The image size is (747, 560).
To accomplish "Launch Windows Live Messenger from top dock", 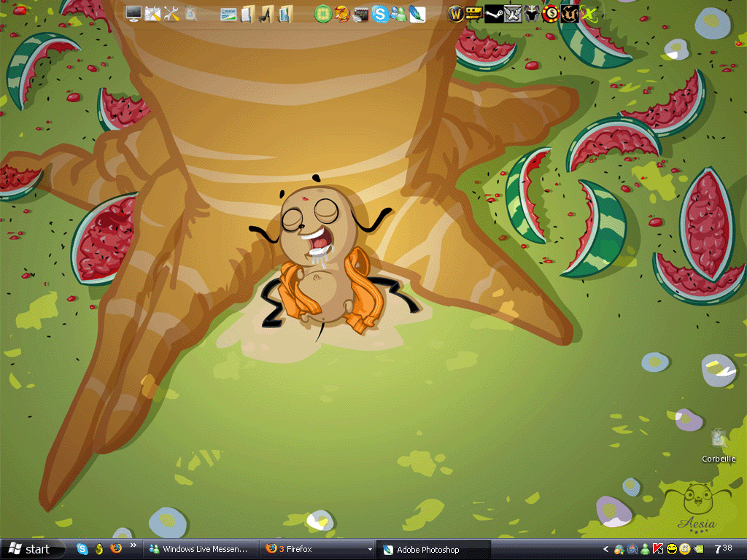I will (x=399, y=14).
